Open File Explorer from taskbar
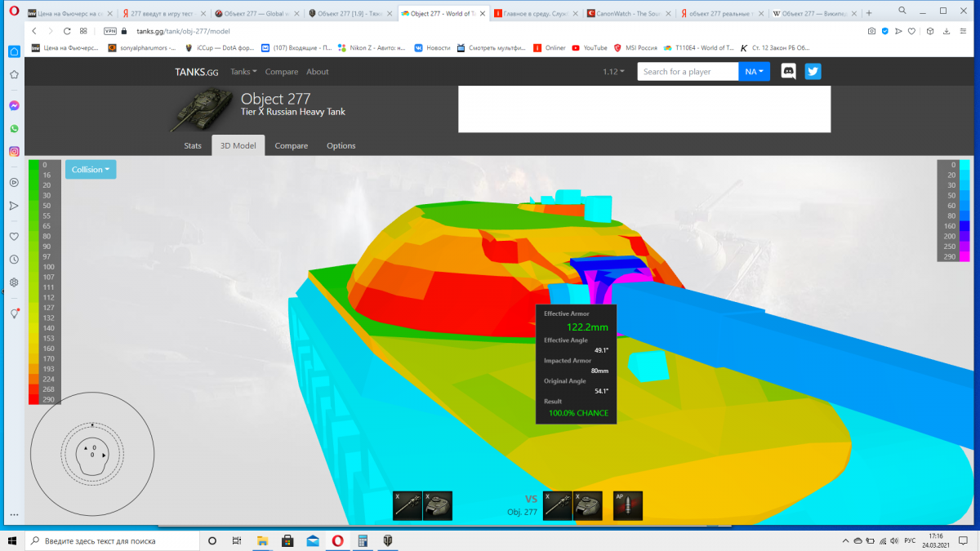Viewport: 980px width, 551px height. point(262,540)
